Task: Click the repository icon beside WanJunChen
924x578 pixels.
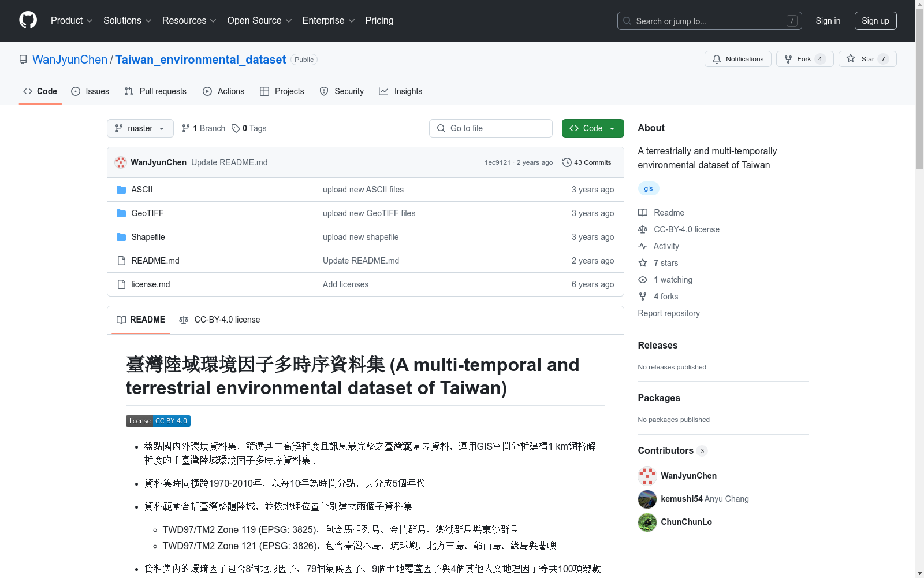Action: coord(23,60)
